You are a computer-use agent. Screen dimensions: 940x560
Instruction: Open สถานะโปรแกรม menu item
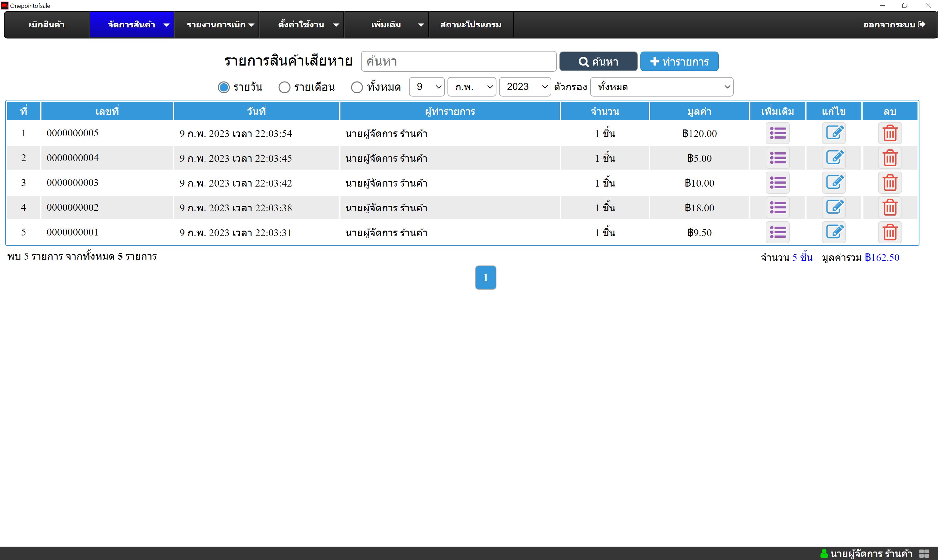(x=471, y=24)
